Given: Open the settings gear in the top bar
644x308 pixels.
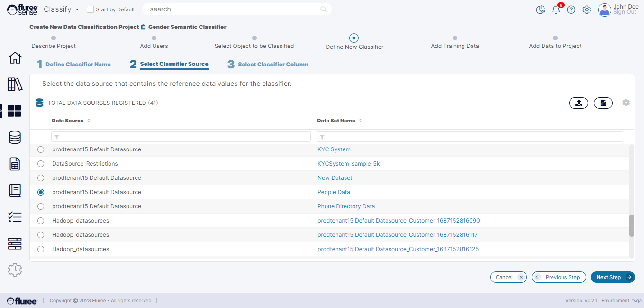Looking at the screenshot, I should (x=587, y=9).
